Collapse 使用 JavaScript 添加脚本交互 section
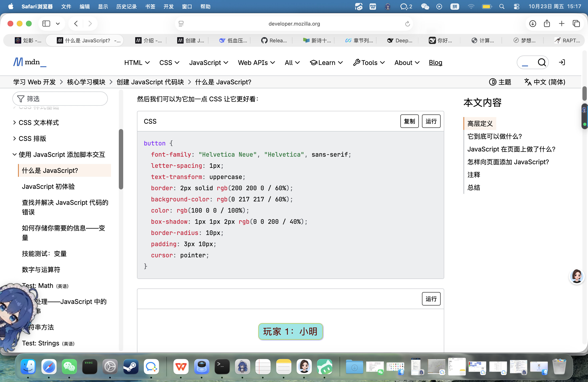The height and width of the screenshot is (382, 588). [x=59, y=155]
